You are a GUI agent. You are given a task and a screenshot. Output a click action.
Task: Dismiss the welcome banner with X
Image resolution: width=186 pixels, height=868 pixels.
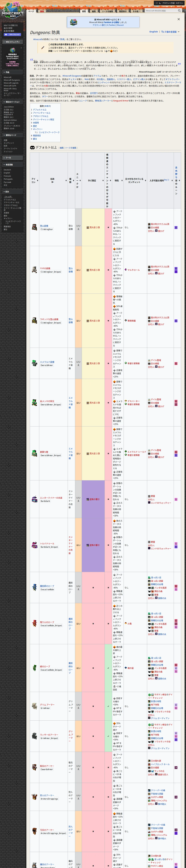pos(179,19)
